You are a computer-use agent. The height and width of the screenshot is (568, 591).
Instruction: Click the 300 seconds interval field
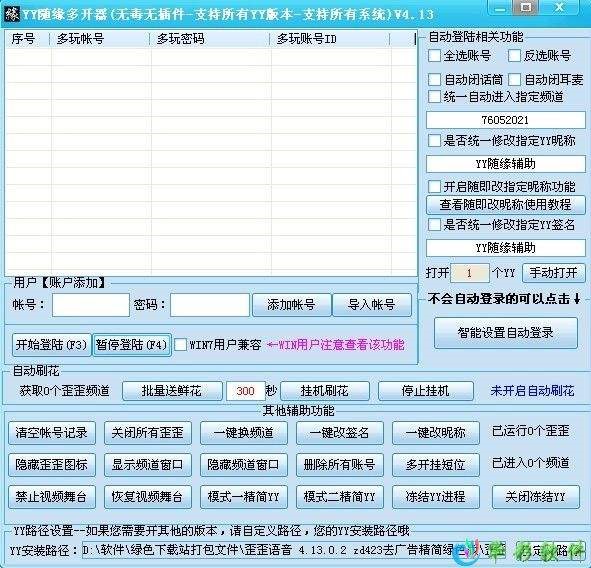click(x=246, y=391)
